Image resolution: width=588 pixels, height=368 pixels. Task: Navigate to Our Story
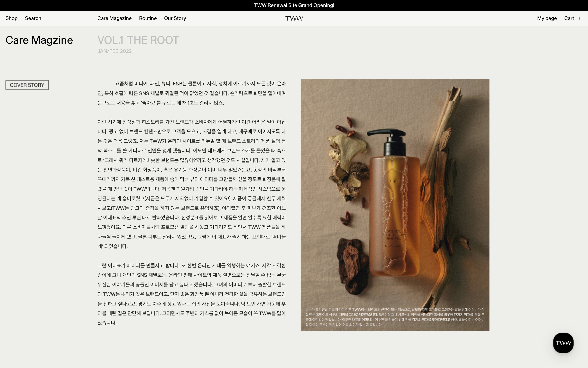click(x=175, y=19)
